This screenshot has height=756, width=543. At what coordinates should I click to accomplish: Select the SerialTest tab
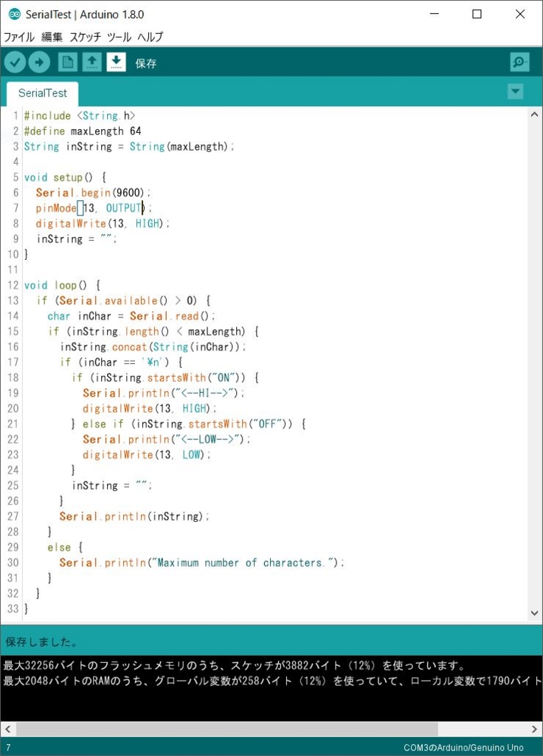tap(42, 93)
